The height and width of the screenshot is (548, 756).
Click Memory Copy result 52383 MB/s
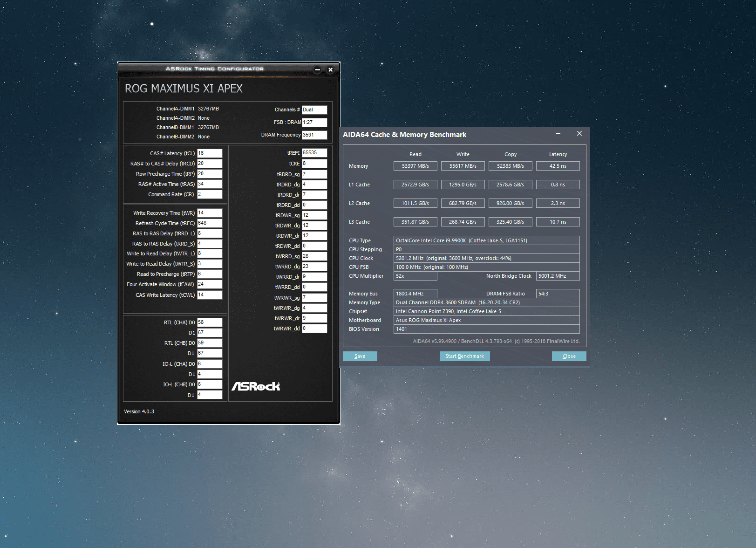pos(511,166)
